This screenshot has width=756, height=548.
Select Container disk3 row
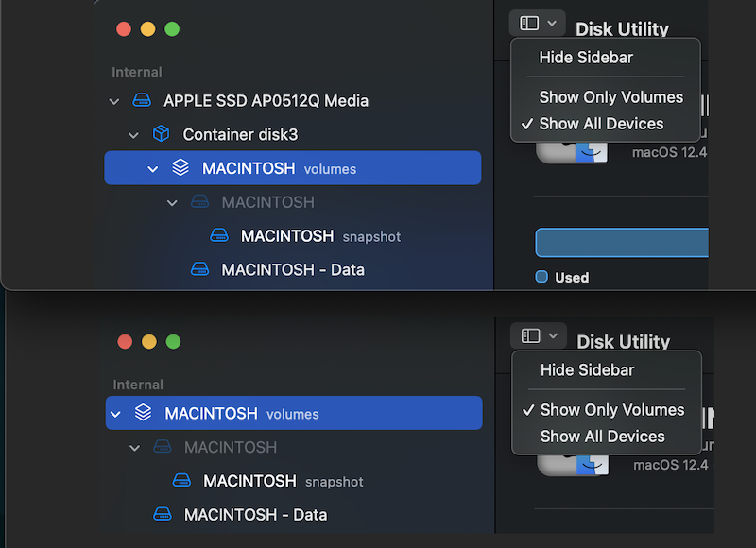[x=293, y=134]
